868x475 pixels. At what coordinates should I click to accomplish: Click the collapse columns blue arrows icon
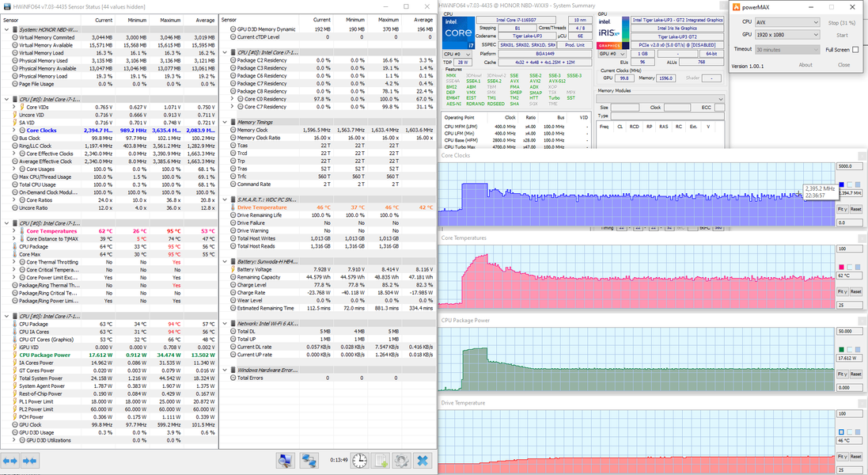(x=31, y=460)
